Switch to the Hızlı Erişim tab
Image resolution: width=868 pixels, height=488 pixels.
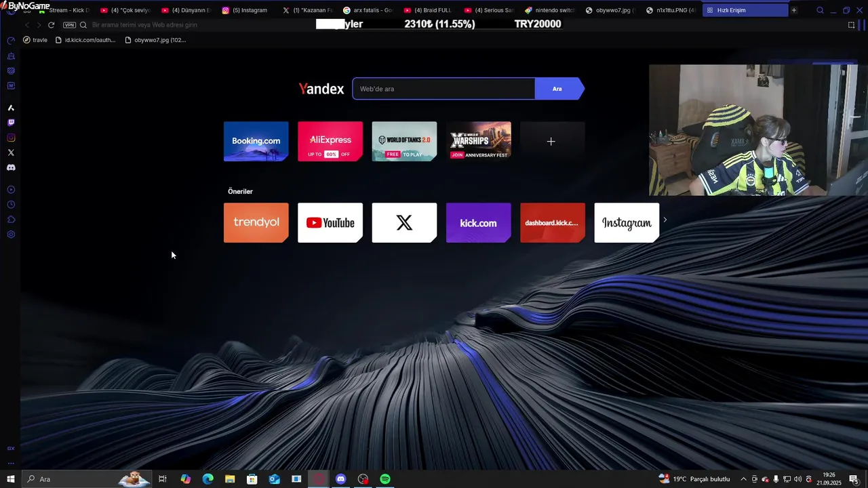pyautogui.click(x=745, y=10)
